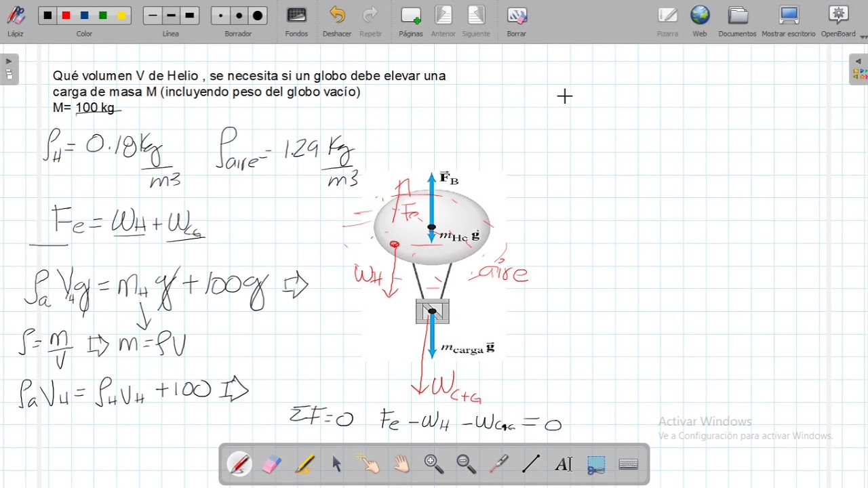Select the yellow Highlighter tool
868x488 pixels.
tap(304, 464)
